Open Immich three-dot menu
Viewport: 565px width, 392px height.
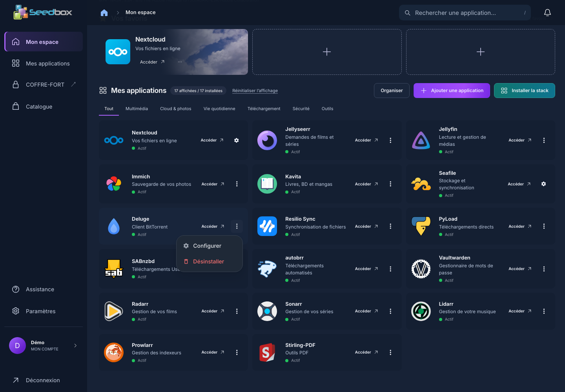(x=237, y=184)
